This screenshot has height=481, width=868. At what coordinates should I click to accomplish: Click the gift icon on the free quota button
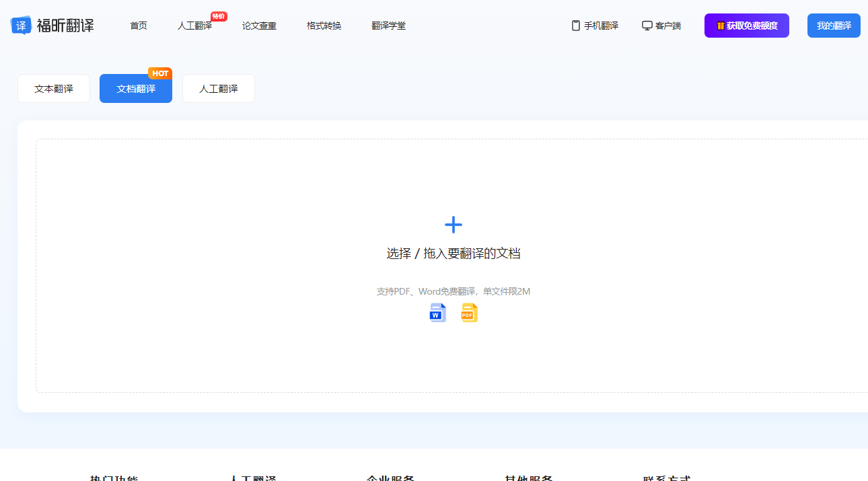pos(720,26)
